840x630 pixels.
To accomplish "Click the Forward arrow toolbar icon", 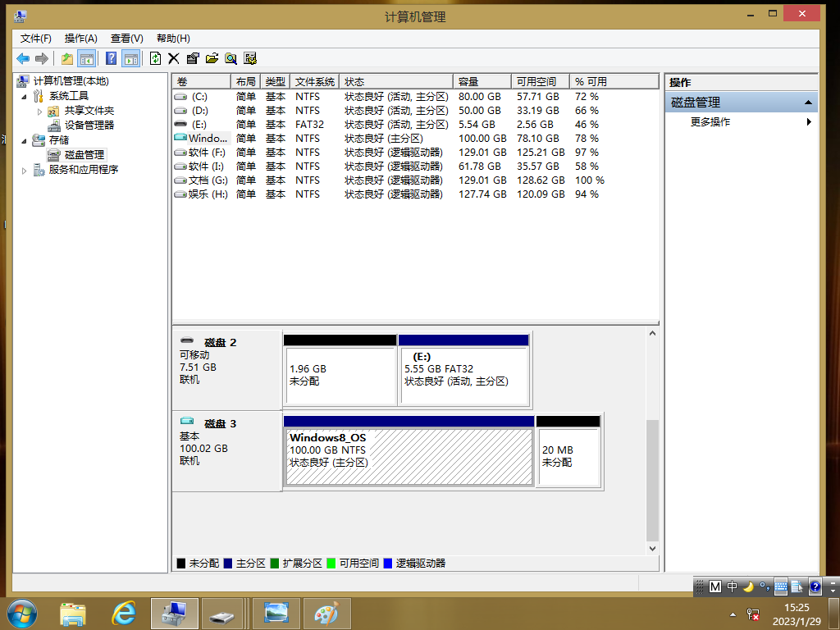I will [41, 58].
